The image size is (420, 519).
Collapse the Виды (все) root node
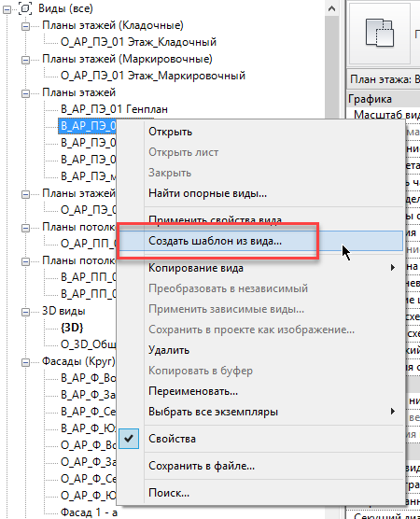pyautogui.click(x=7, y=10)
